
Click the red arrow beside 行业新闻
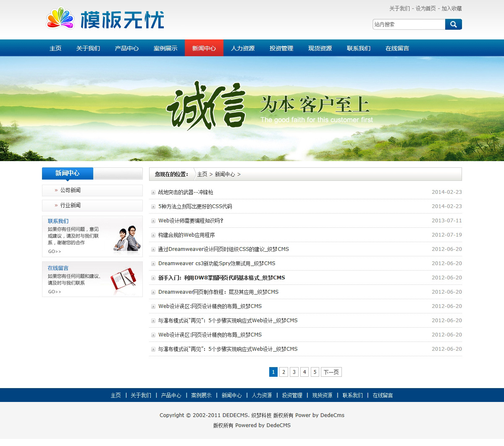[56, 206]
